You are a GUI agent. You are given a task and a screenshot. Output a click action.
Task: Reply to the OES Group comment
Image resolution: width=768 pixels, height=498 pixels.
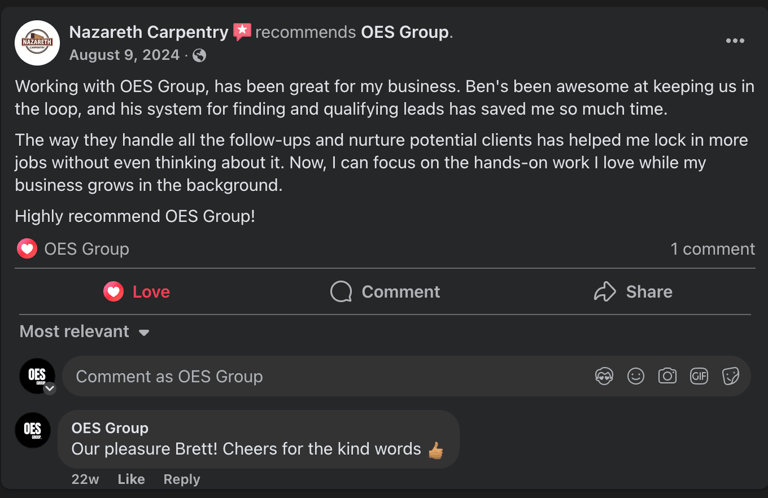pyautogui.click(x=182, y=479)
